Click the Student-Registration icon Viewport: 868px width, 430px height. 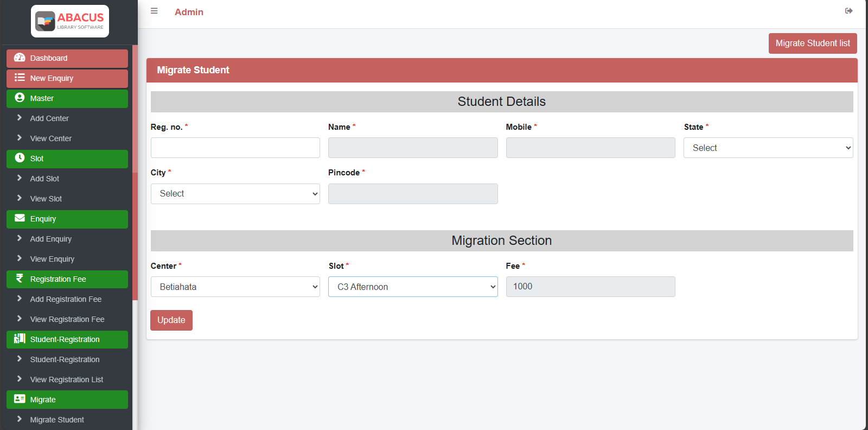tap(20, 339)
